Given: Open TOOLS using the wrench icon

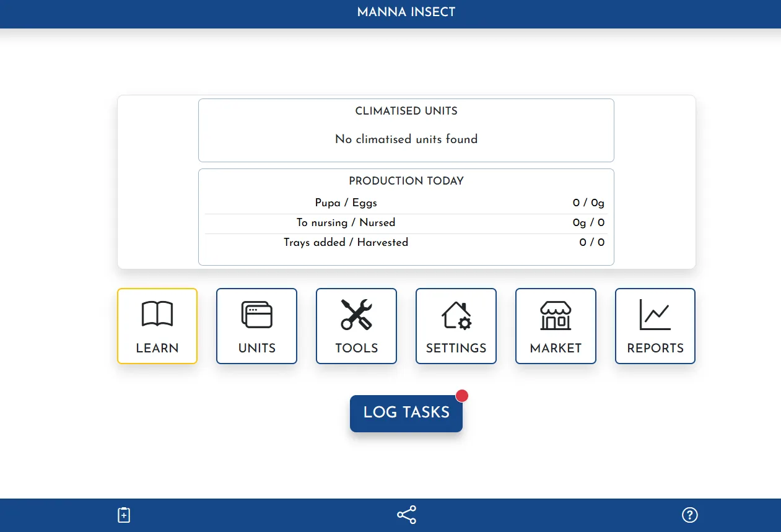Looking at the screenshot, I should (x=356, y=315).
